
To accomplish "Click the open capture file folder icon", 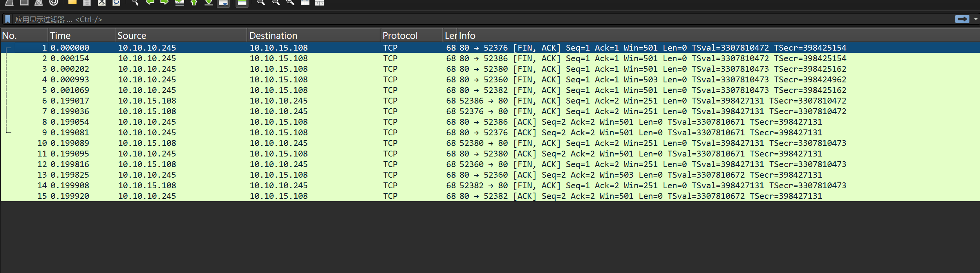I will pos(72,2).
